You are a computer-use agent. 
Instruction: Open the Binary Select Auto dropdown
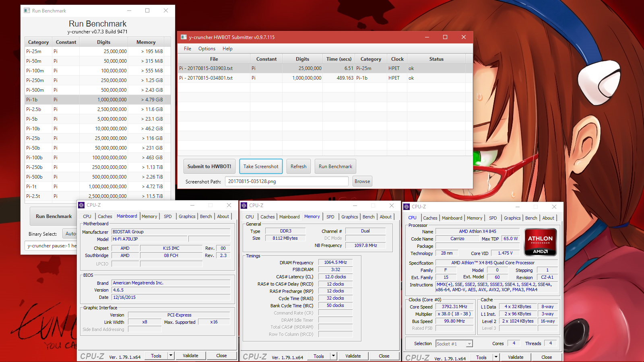coord(70,234)
